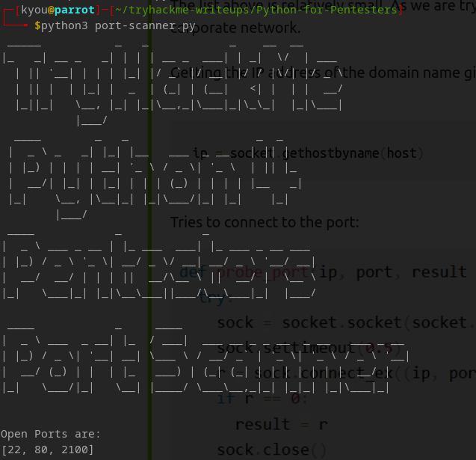Click the 'Tries to connect to the port:' text
This screenshot has width=476, height=460.
click(265, 222)
